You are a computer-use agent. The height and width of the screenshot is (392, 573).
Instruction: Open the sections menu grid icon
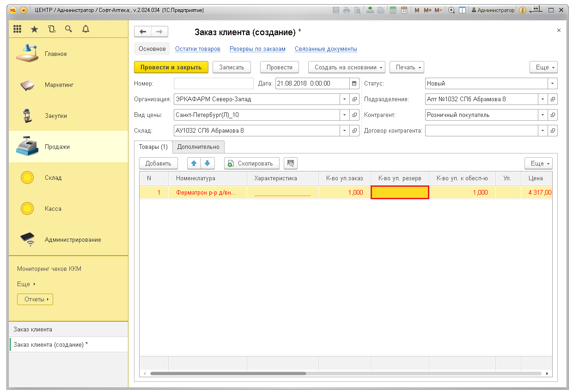(x=17, y=29)
